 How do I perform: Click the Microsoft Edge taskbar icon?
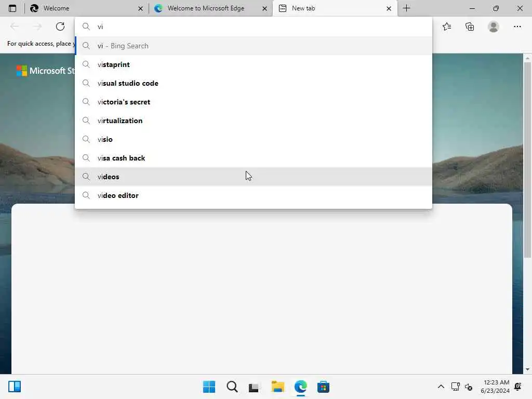301,387
